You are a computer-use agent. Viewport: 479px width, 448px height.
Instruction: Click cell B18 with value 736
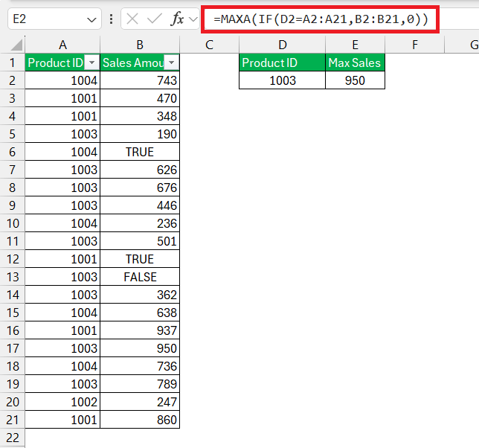[140, 366]
